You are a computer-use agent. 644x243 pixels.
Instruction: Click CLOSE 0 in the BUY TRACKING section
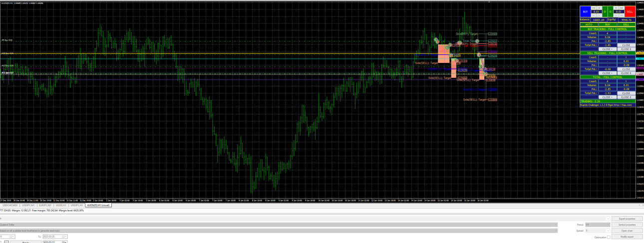[626, 49]
